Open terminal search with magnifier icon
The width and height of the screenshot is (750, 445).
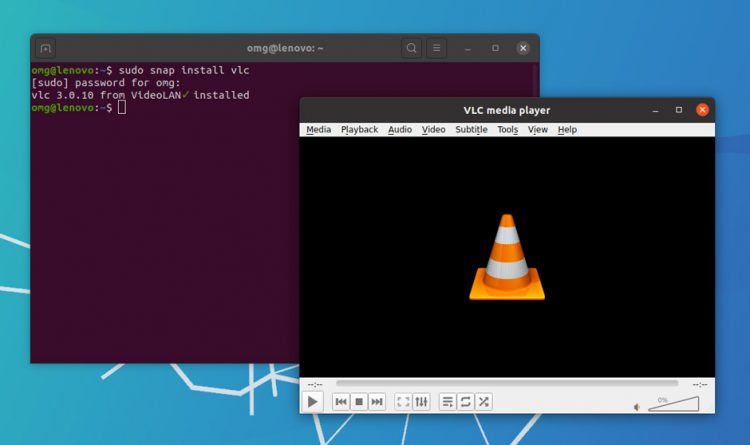click(411, 48)
